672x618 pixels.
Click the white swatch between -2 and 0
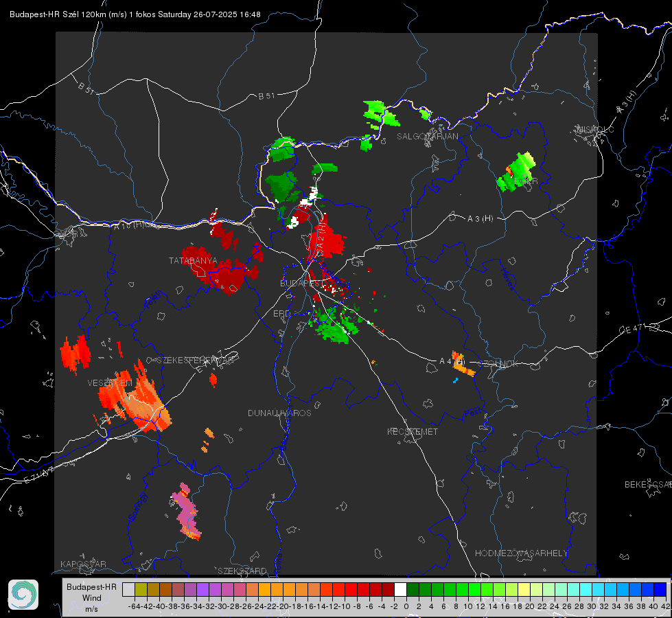400,589
